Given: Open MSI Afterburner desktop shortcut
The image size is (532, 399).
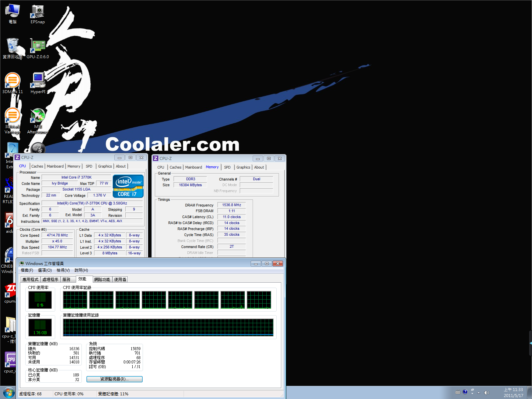Looking at the screenshot, I should [38, 121].
